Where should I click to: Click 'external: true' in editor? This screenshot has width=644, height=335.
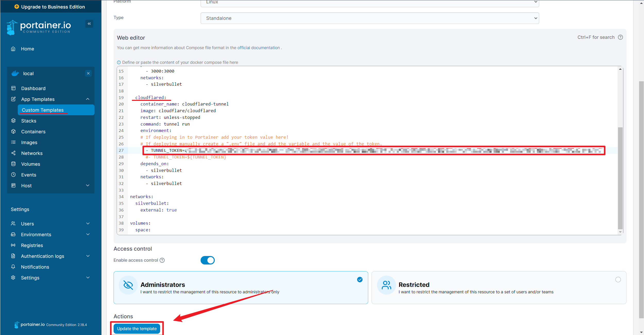pos(159,210)
